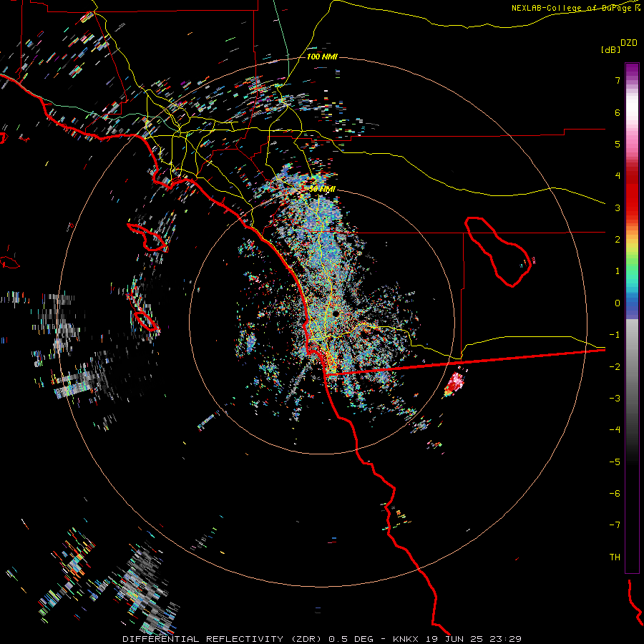This screenshot has width=644, height=644.
Task: Click the -3 value on the color scale
Action: coord(615,399)
